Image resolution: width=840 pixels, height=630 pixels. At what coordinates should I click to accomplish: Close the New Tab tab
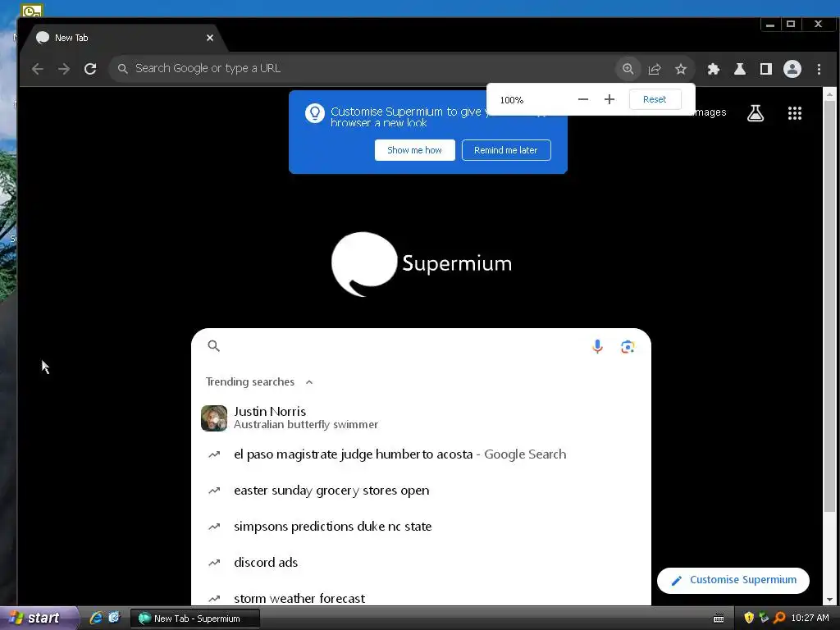[210, 38]
